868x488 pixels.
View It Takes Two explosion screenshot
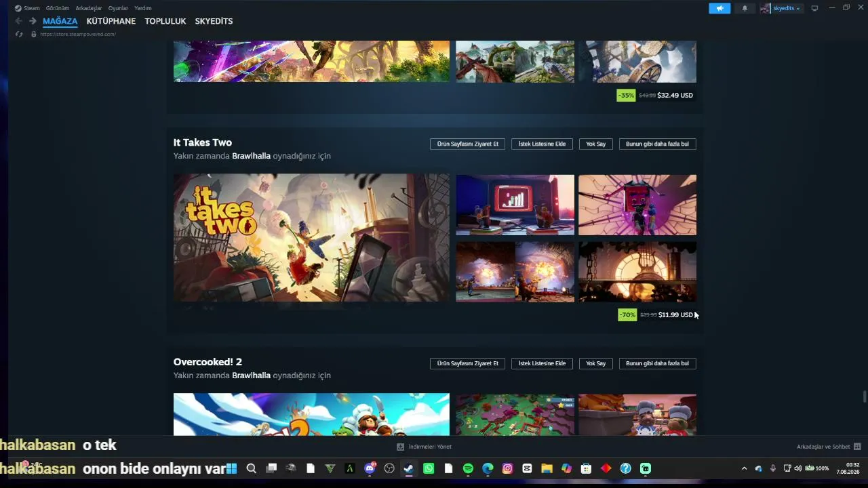click(515, 272)
